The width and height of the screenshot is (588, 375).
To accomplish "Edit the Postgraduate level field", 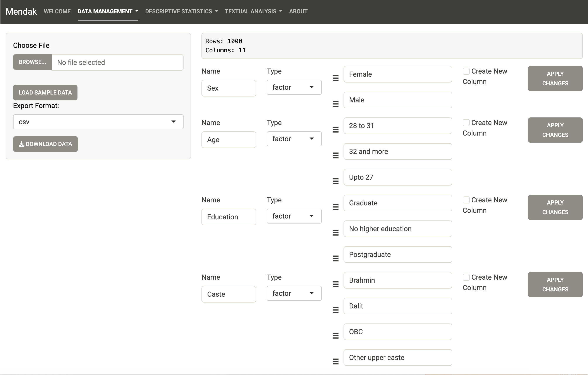I will [398, 254].
